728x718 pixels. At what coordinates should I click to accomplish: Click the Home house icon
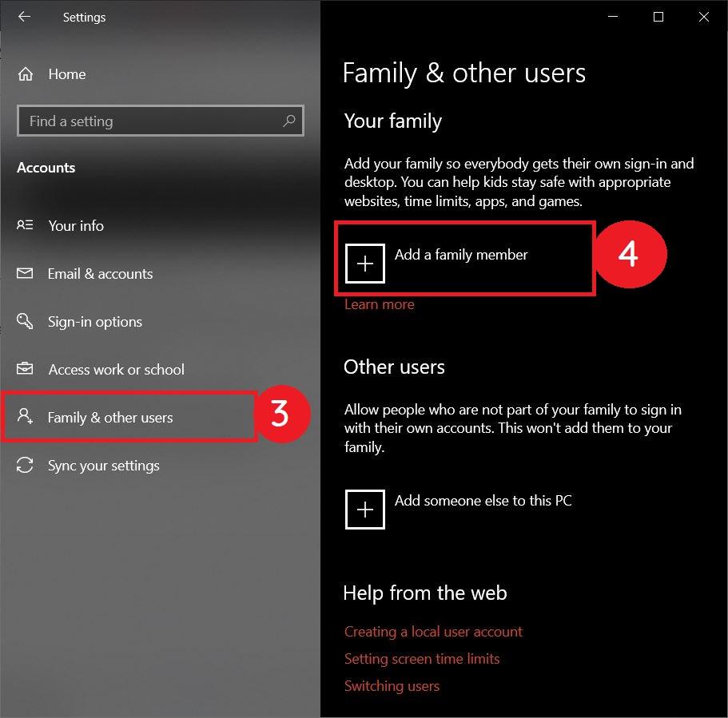[x=26, y=74]
